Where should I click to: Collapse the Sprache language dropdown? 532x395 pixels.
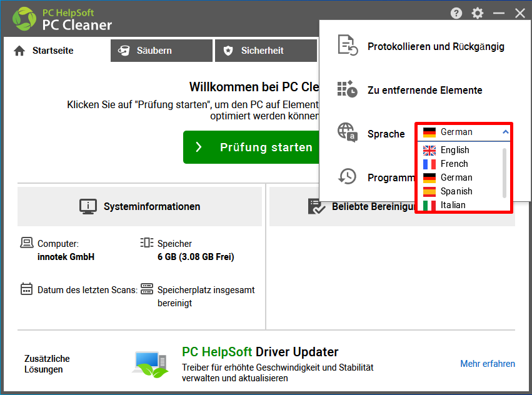click(x=463, y=132)
